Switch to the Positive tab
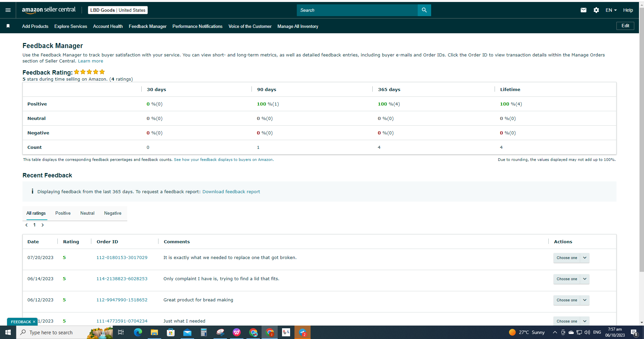644x339 pixels. (x=63, y=213)
